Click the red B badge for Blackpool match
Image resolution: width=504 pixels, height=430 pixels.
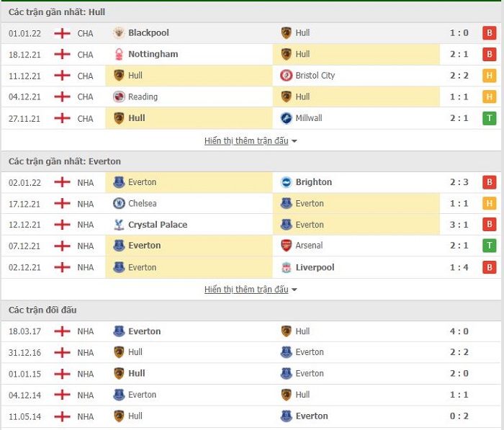pyautogui.click(x=489, y=33)
